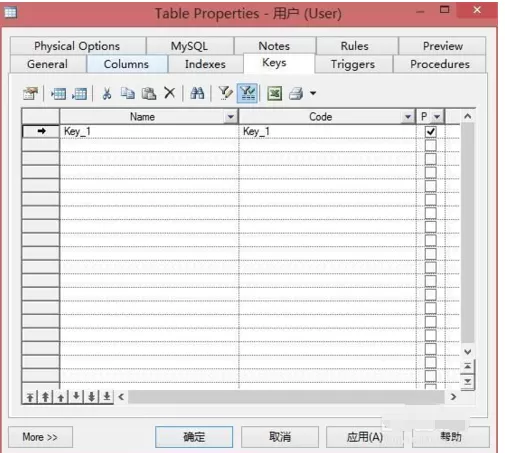Click the vertical scrollbar up arrow
The image size is (505, 453).
[468, 116]
